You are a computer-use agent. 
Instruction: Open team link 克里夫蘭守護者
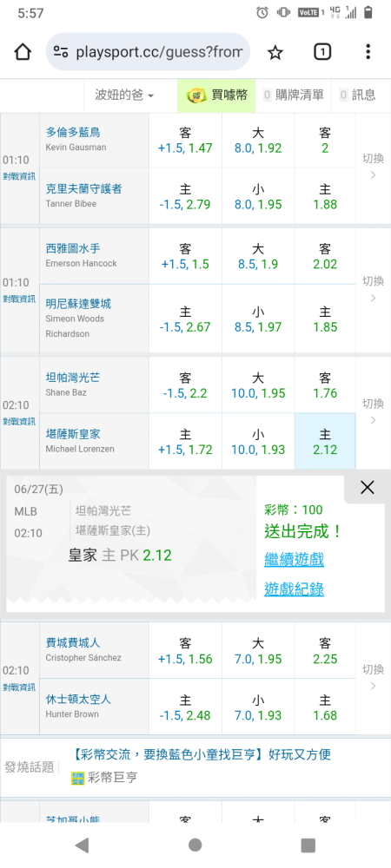(83, 188)
